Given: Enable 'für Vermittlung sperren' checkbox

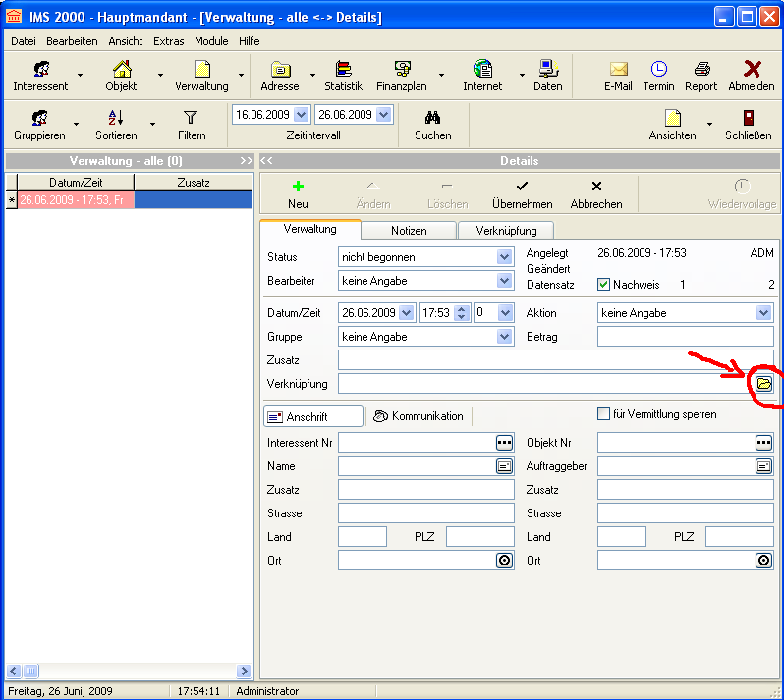Looking at the screenshot, I should pyautogui.click(x=604, y=414).
